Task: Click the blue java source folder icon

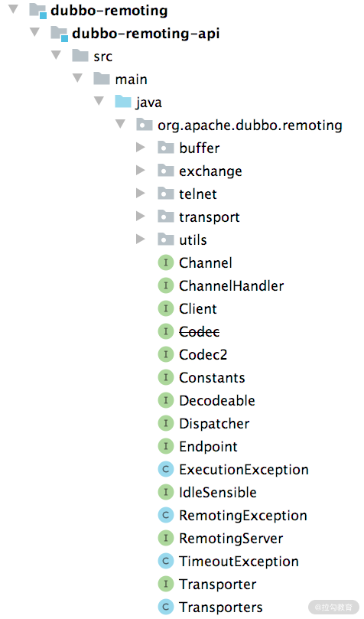Action: pyautogui.click(x=122, y=102)
